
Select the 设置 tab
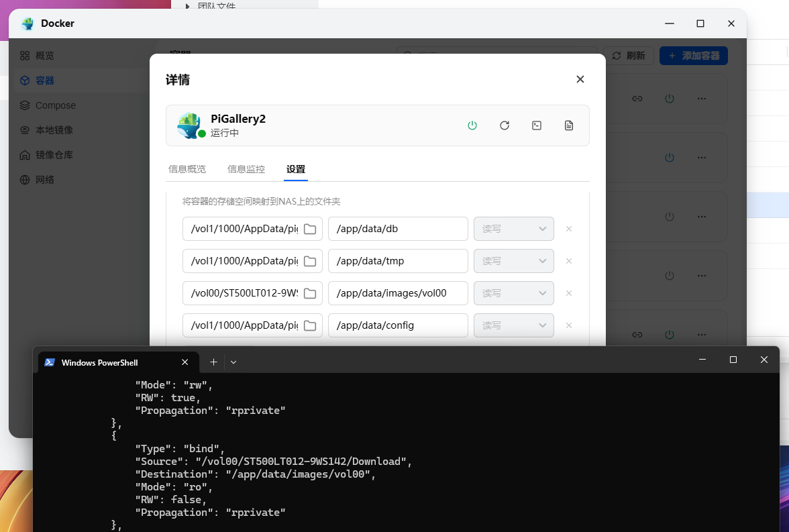click(296, 169)
